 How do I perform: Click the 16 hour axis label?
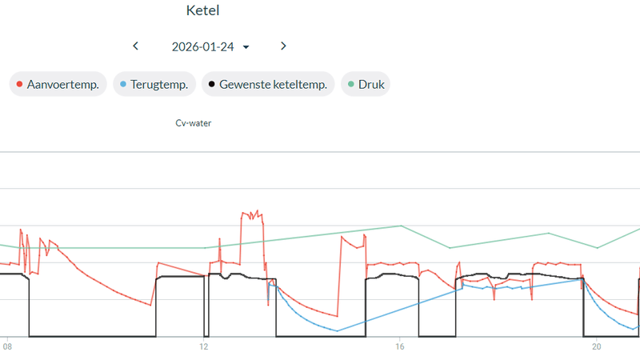coord(399,347)
